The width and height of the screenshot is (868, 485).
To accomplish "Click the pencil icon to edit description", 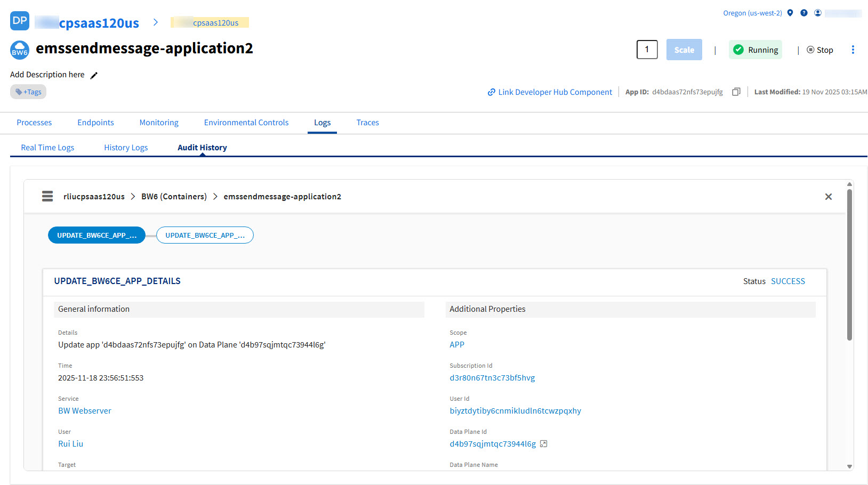I will pyautogui.click(x=94, y=75).
